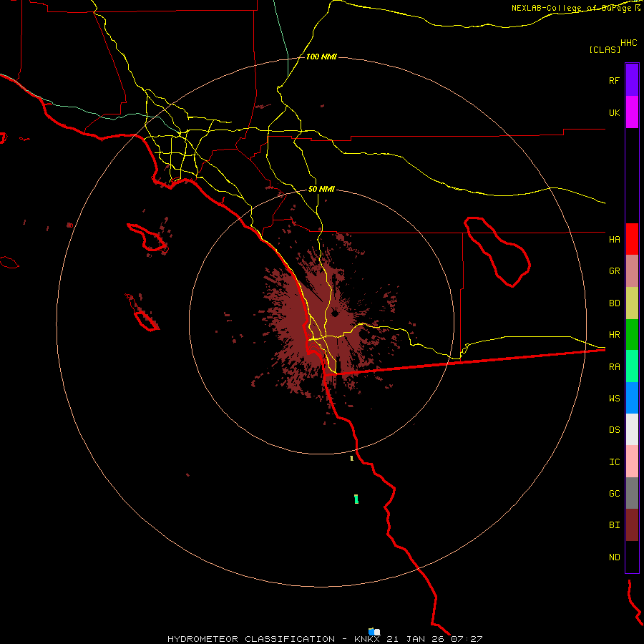Select the GR dusty pink legend swatch
The image size is (644, 644).
coord(632,271)
